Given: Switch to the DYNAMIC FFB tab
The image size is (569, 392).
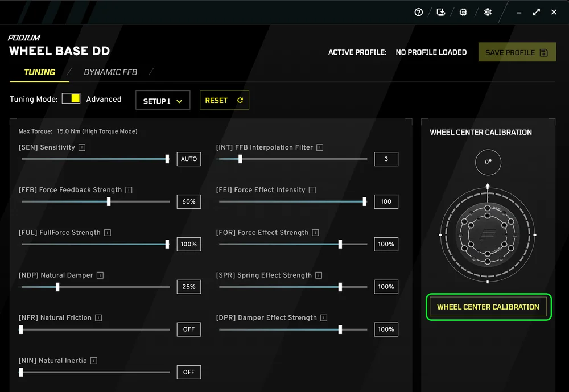Looking at the screenshot, I should 110,72.
